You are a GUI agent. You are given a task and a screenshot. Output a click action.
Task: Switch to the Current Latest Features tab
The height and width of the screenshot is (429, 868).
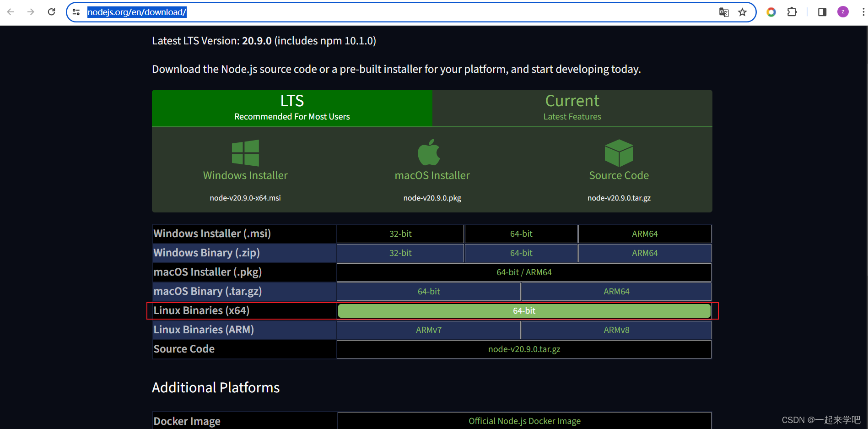[x=572, y=108]
